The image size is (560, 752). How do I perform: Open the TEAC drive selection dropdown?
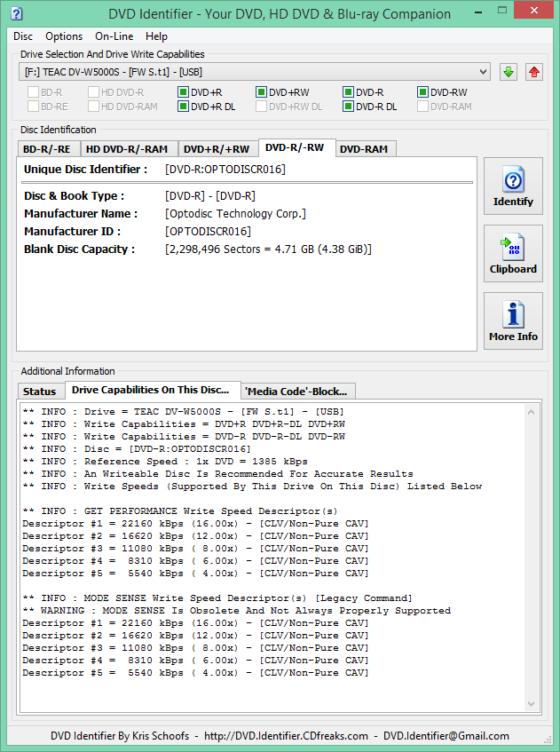click(255, 72)
